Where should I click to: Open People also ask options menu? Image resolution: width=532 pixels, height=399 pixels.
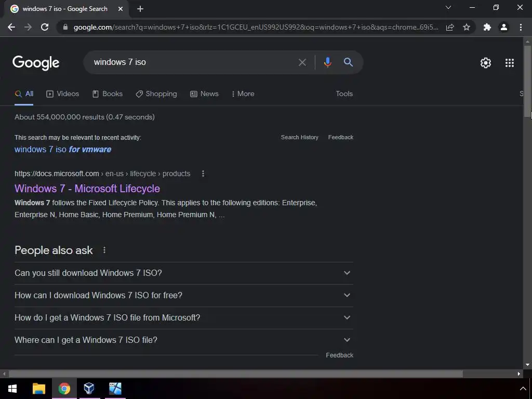pos(104,250)
